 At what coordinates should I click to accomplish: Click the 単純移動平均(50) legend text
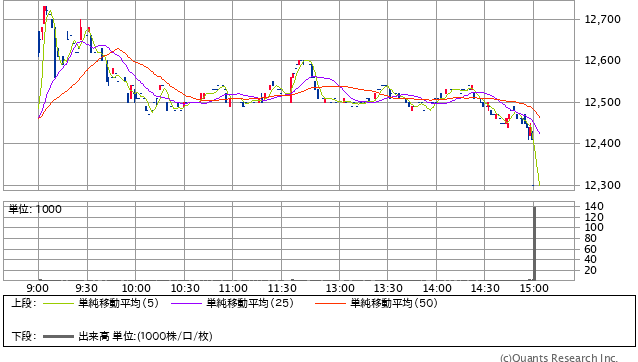tap(394, 303)
